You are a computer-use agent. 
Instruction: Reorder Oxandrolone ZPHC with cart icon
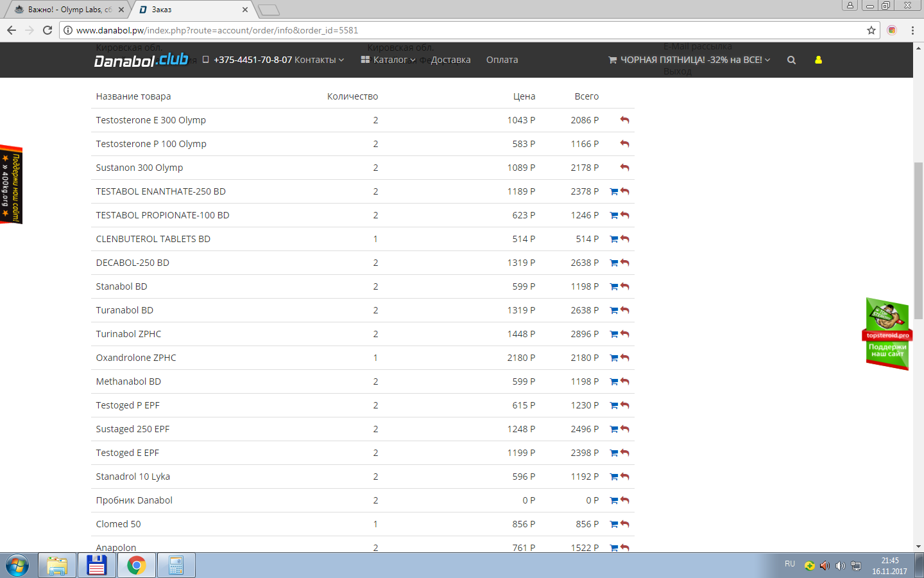click(614, 358)
